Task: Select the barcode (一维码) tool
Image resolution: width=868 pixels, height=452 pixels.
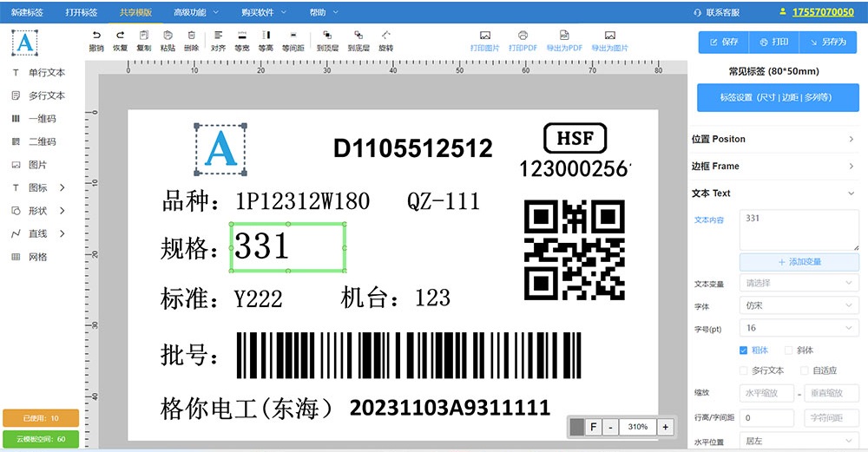Action: 35,119
